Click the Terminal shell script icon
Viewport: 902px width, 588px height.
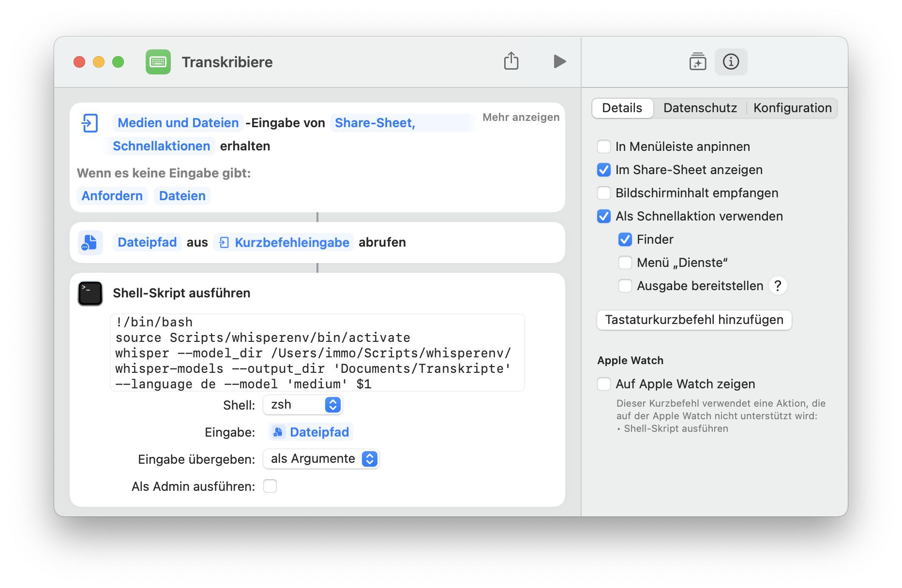(90, 294)
